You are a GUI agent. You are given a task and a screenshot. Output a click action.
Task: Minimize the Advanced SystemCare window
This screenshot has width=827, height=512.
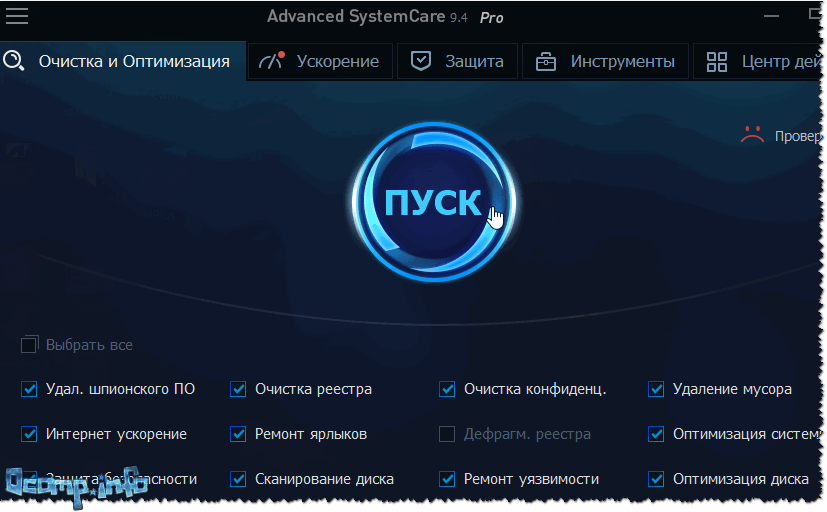pos(771,16)
